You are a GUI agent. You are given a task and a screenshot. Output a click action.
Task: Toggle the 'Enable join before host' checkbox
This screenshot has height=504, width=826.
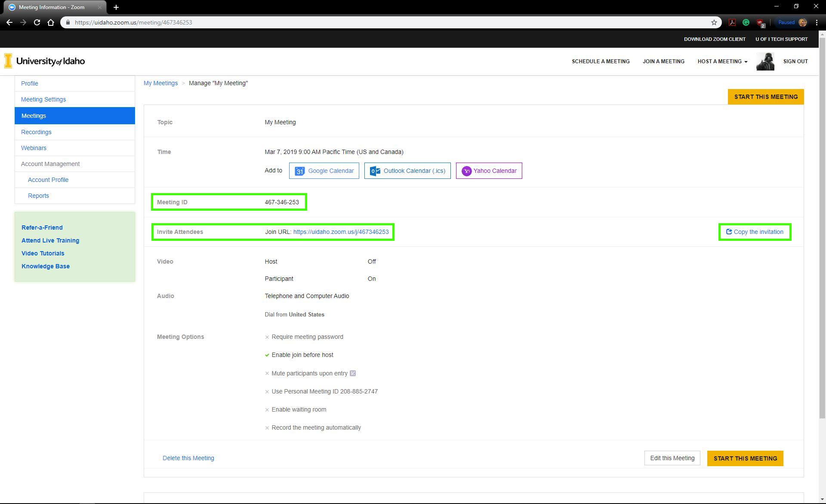click(267, 355)
